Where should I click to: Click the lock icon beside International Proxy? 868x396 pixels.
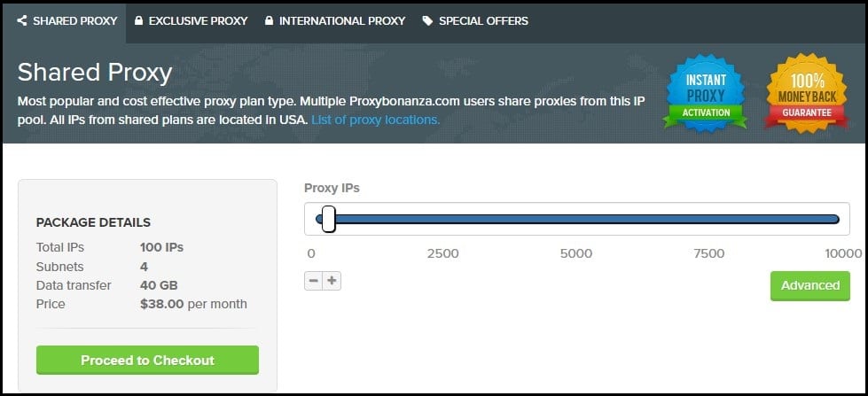270,20
